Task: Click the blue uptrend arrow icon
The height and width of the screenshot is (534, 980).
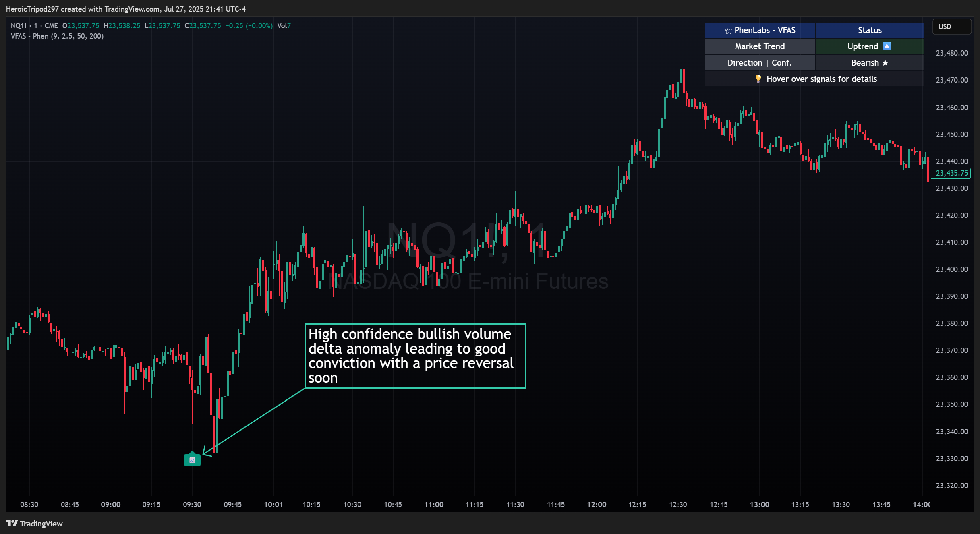Action: [x=887, y=46]
